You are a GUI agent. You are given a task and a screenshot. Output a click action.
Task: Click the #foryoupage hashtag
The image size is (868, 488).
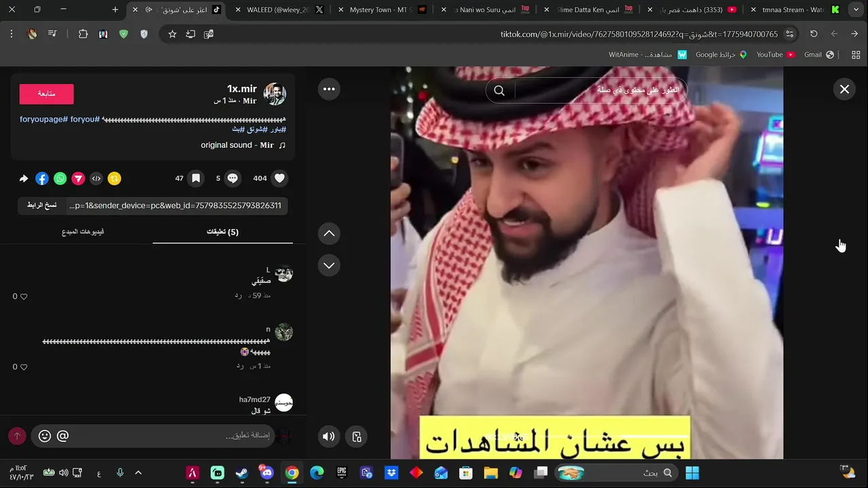pyautogui.click(x=43, y=119)
